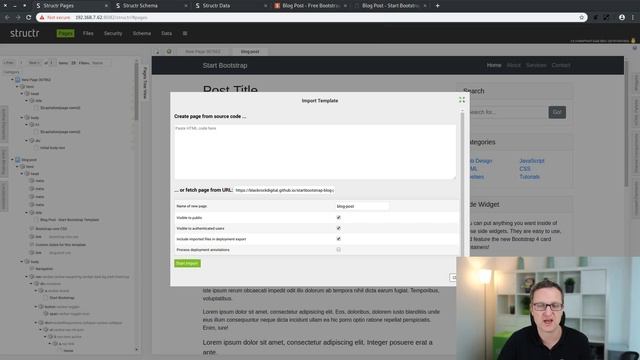This screenshot has width=640, height=360.
Task: Collapse the body node under blog-post
Action: [22, 262]
